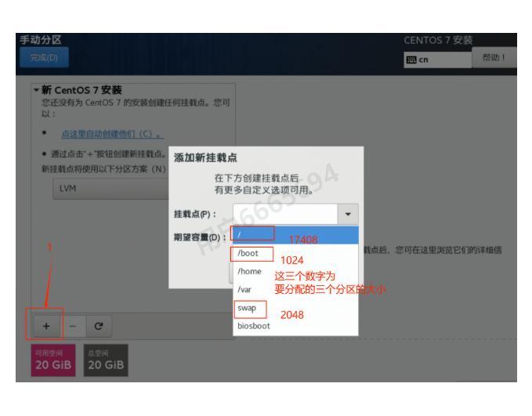Click the mount point text input field

(285, 214)
